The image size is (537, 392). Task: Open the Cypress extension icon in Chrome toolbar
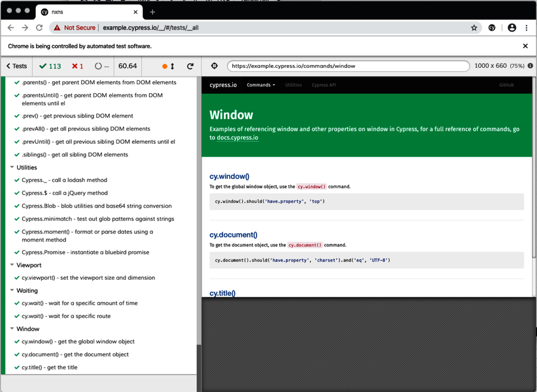492,27
